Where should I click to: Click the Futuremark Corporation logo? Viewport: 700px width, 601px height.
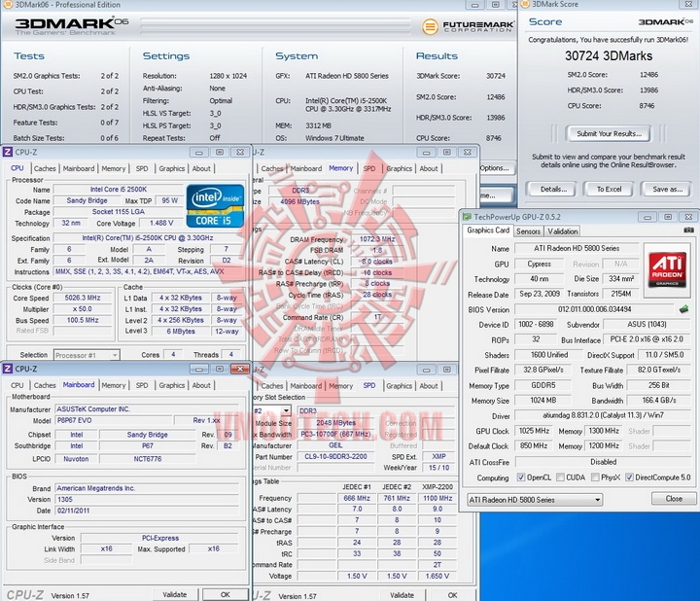click(x=468, y=27)
